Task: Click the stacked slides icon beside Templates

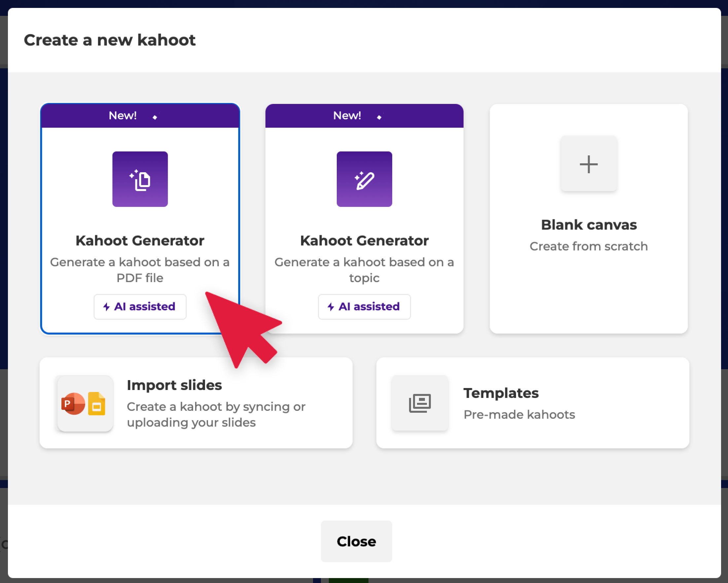Action: tap(420, 402)
